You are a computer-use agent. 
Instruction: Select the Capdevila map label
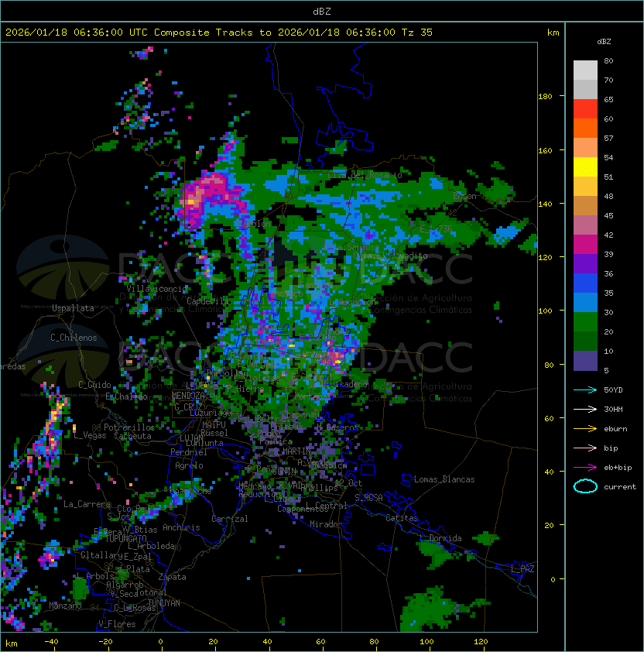click(207, 301)
